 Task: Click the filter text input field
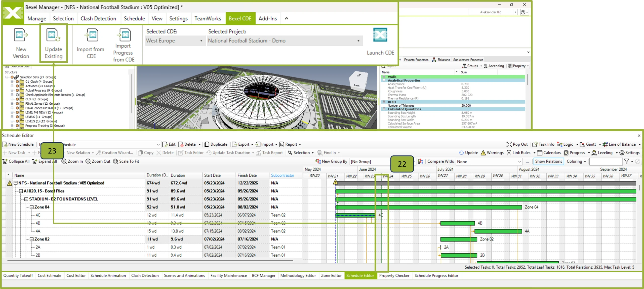tap(606, 161)
